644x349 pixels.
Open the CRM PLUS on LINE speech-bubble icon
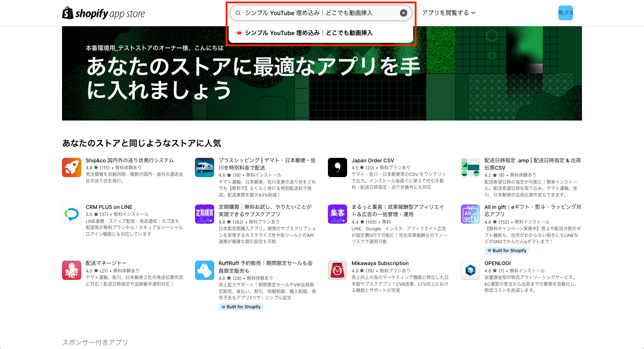tap(72, 214)
